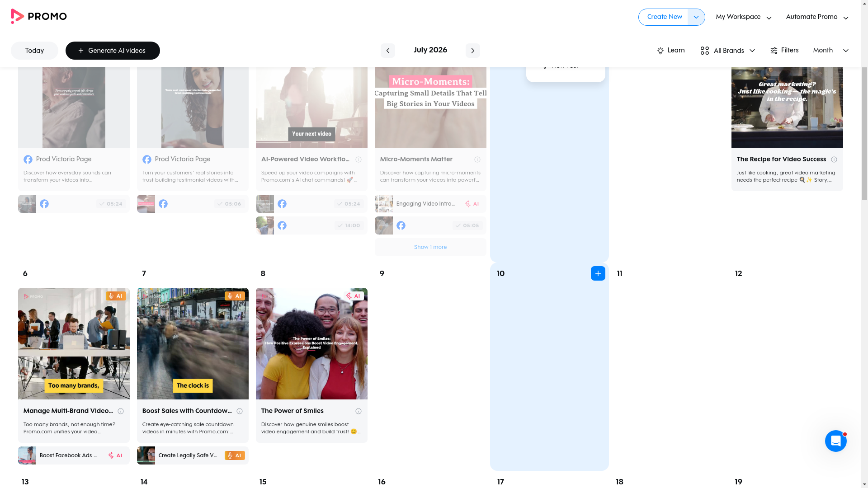
Task: Click AI sparkle badge on Engaging Video Intro row
Action: click(472, 204)
